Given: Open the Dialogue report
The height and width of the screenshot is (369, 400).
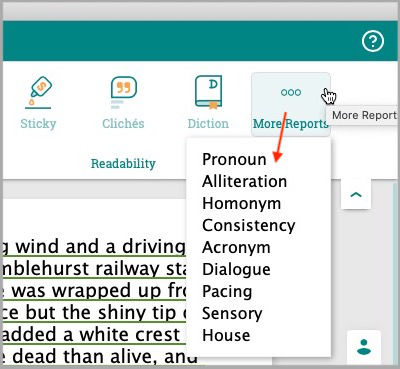Looking at the screenshot, I should pos(236,269).
